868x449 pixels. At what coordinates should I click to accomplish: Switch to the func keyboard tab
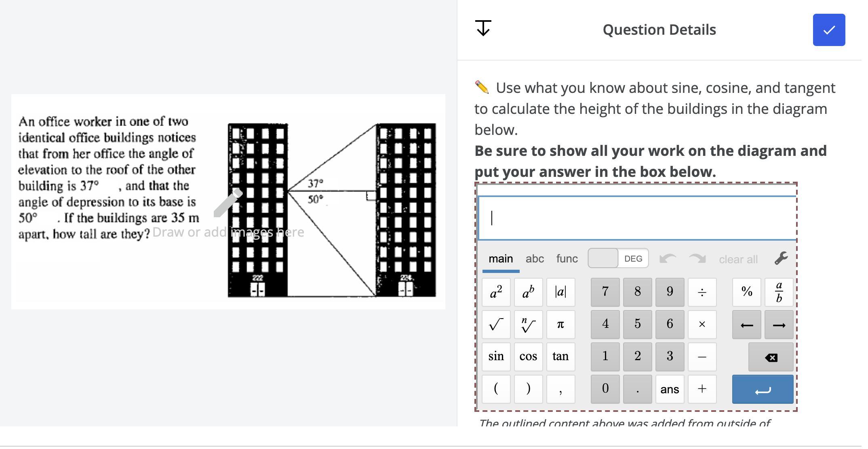tap(567, 259)
